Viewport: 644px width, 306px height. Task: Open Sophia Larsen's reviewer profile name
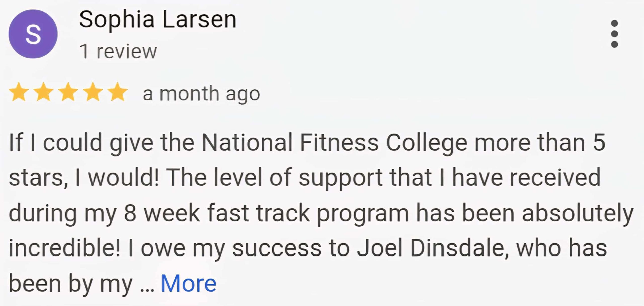(158, 20)
